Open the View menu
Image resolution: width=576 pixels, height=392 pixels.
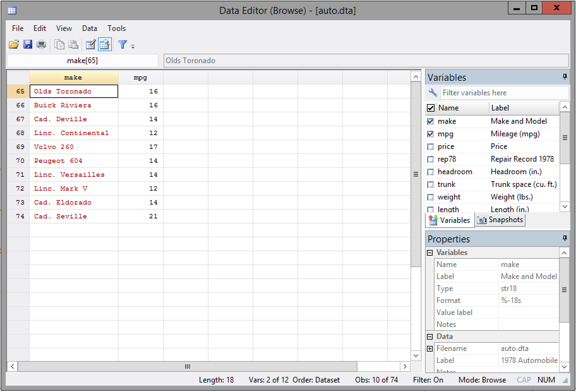64,28
